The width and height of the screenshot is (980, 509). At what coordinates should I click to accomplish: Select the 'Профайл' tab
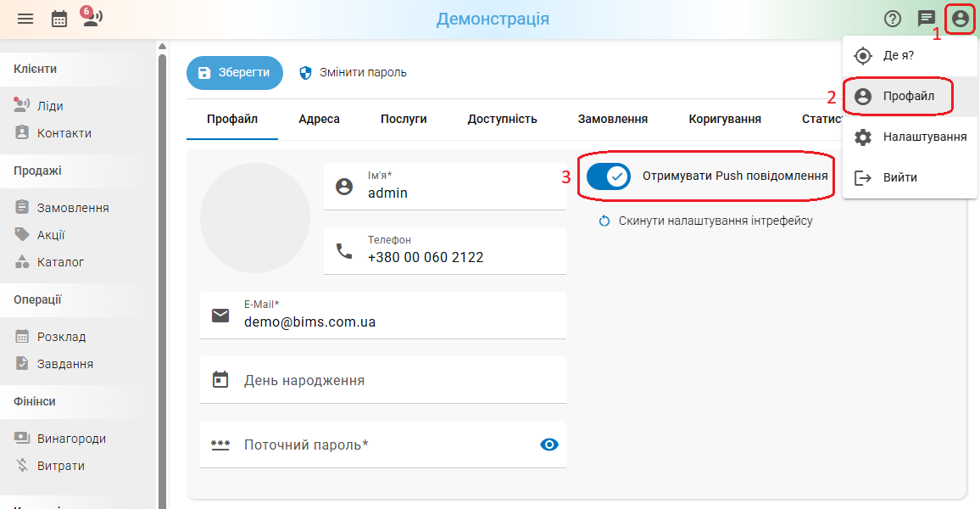pos(232,119)
